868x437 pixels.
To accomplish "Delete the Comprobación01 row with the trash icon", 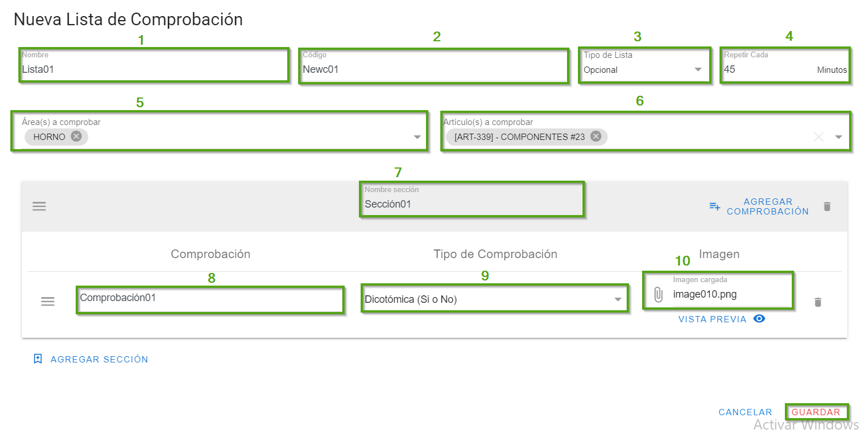I will tap(818, 302).
